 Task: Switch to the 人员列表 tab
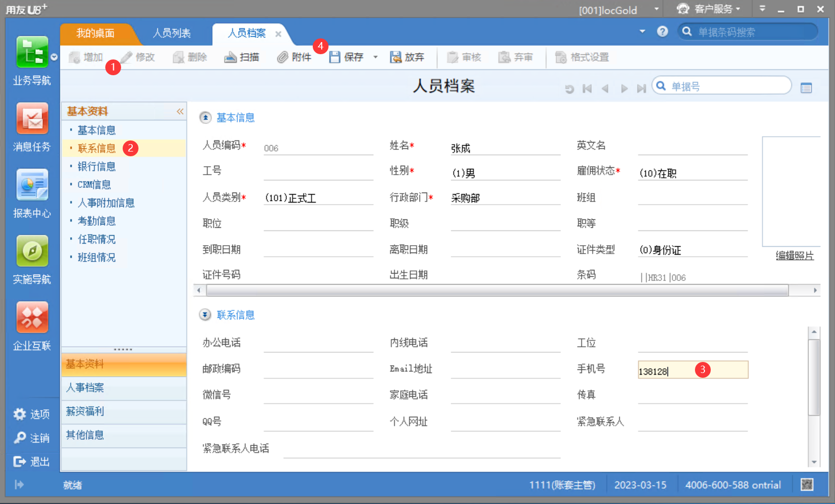coord(172,33)
